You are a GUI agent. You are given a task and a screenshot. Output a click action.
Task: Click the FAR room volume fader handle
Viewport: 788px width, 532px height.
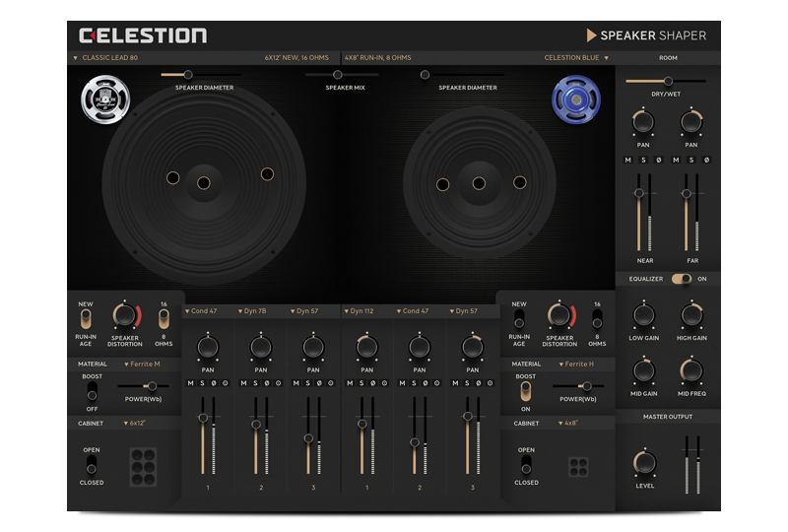687,194
